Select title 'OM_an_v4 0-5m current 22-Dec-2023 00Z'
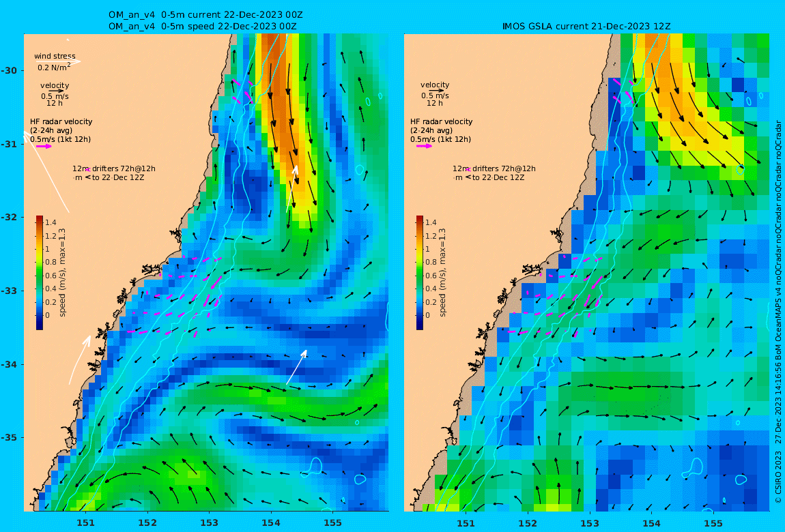 click(205, 15)
